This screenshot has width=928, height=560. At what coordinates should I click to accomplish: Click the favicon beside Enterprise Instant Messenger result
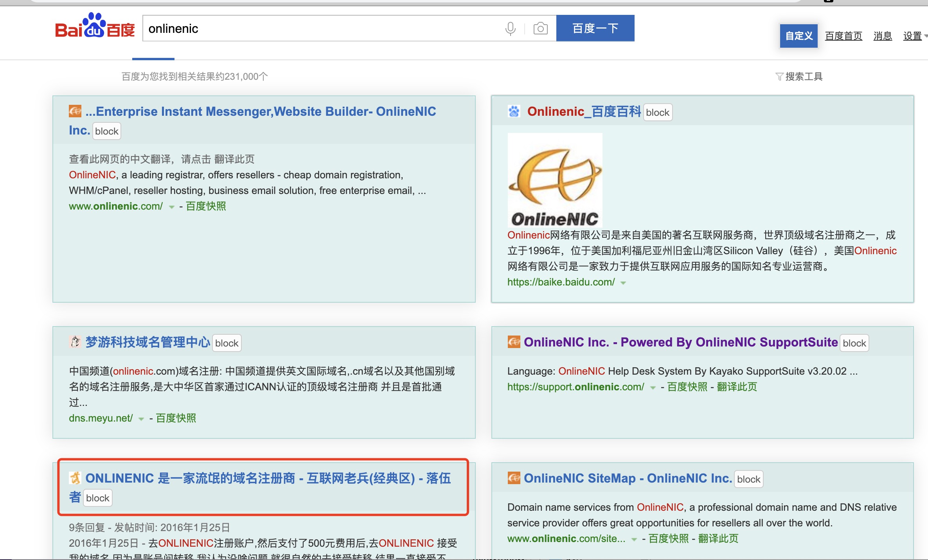click(x=75, y=111)
